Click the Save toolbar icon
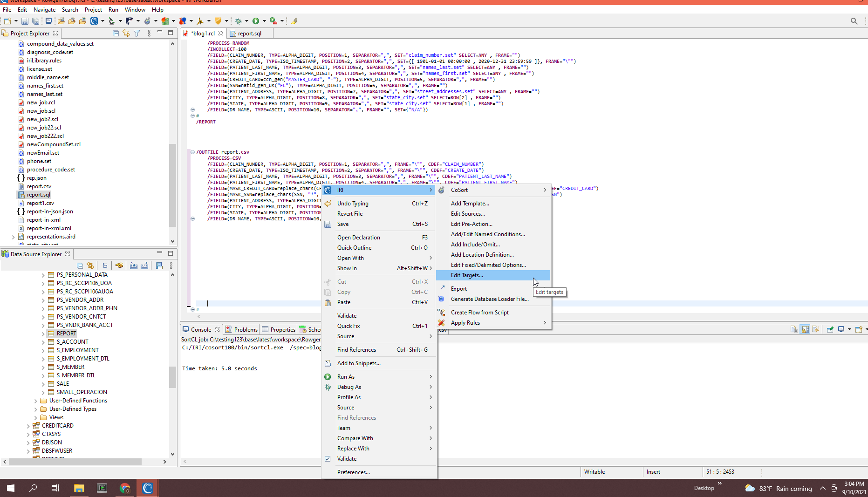Image resolution: width=868 pixels, height=497 pixels. (x=25, y=21)
